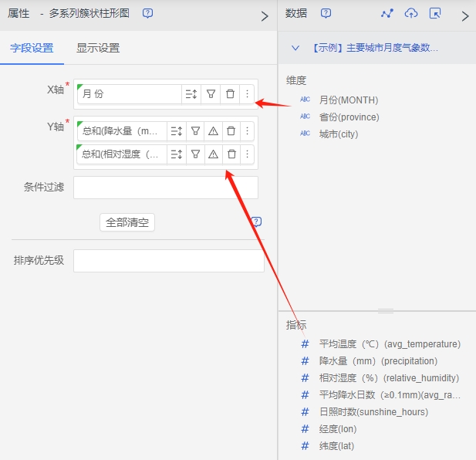Delete the 月份 field from X轴

pos(230,94)
